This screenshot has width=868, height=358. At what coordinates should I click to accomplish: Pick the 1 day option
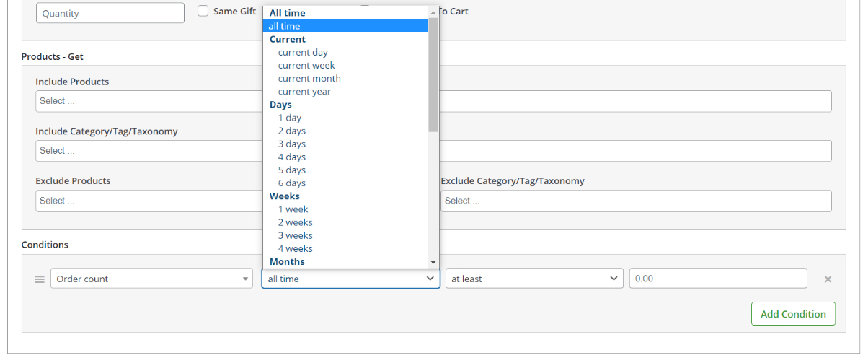tap(345, 118)
